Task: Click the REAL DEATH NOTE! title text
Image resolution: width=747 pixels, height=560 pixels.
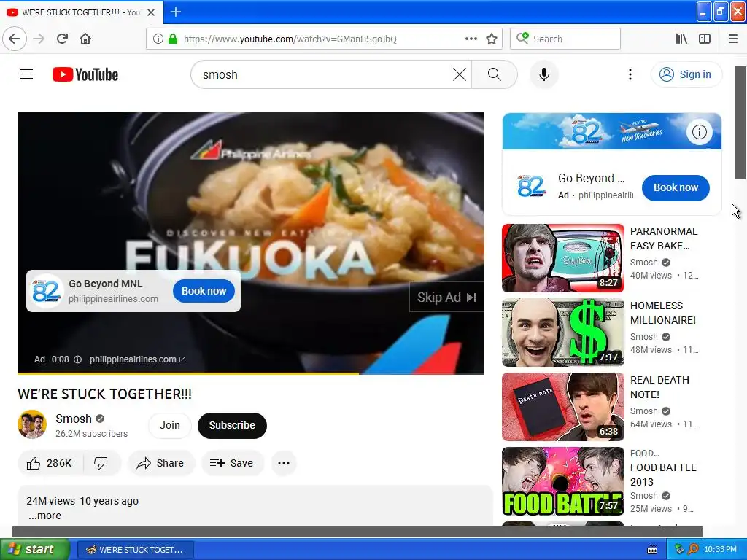Action: pos(659,387)
